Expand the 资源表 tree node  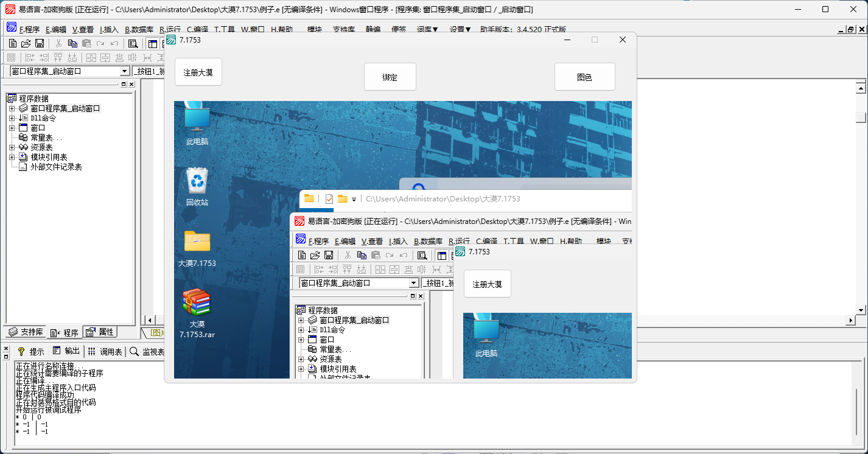click(x=12, y=147)
